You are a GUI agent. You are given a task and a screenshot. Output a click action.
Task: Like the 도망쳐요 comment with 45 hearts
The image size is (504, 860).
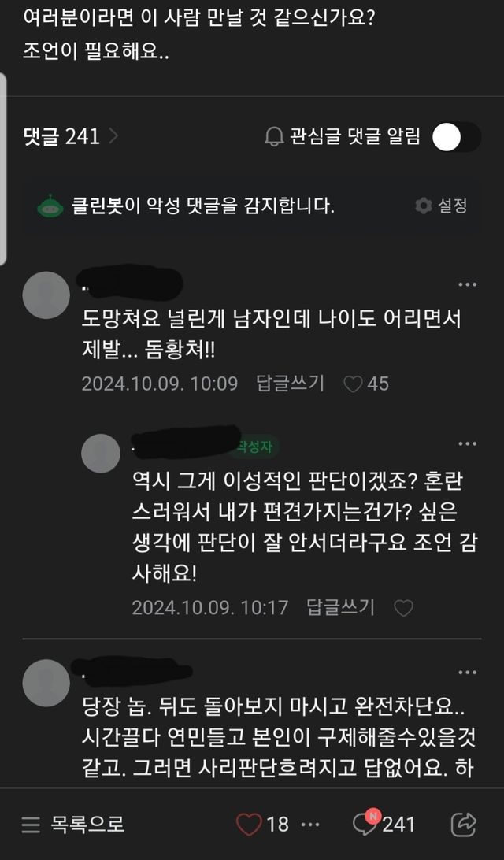pyautogui.click(x=353, y=384)
